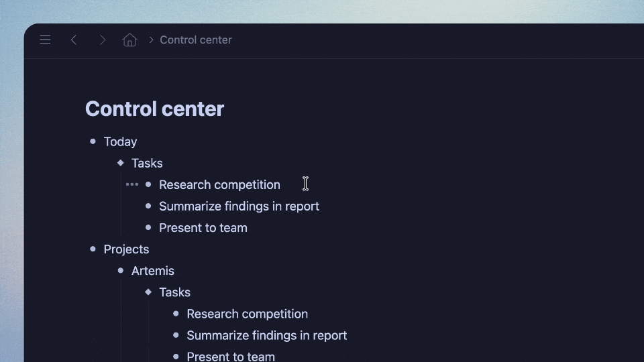Click the diamond bullet next to Today's Tasks

(x=121, y=163)
